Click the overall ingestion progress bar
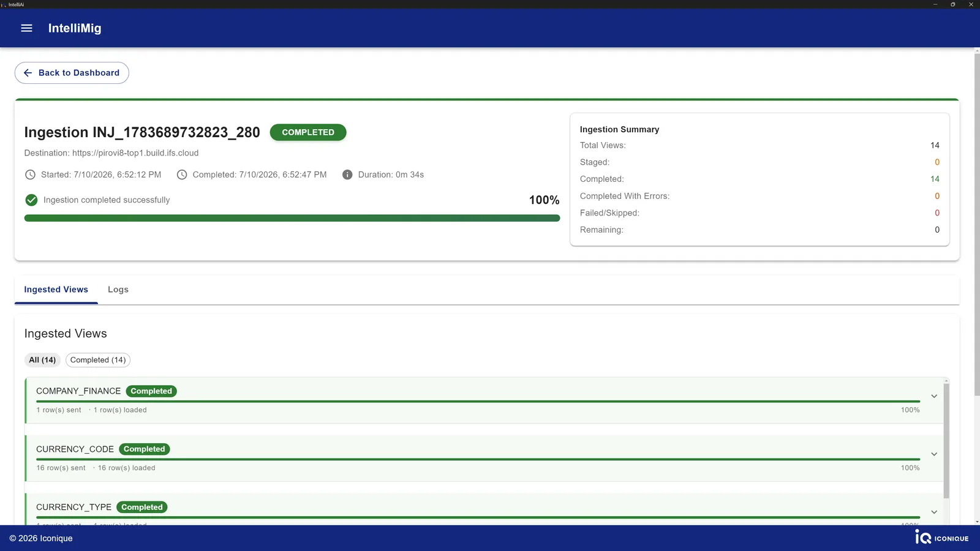Screen dimensions: 980x551 (292, 218)
